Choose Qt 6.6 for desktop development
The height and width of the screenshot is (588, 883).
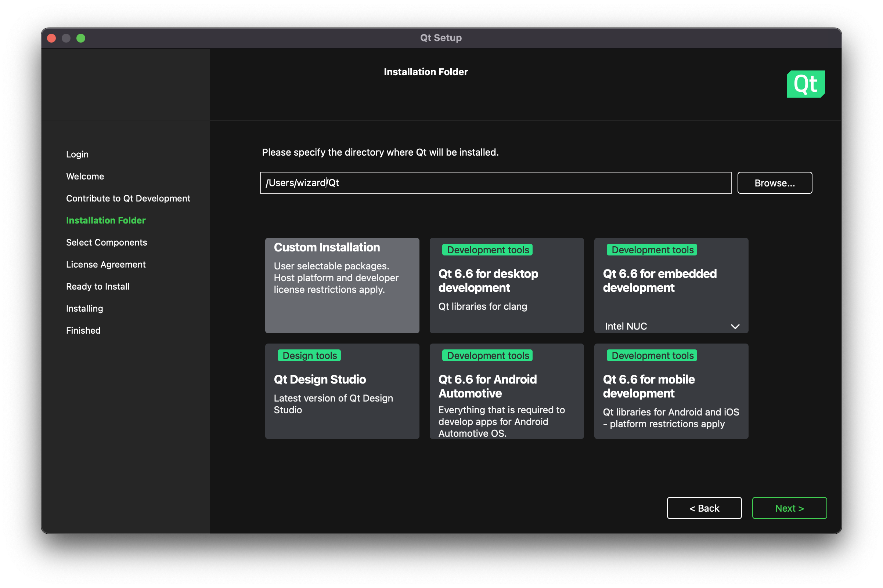pos(506,286)
